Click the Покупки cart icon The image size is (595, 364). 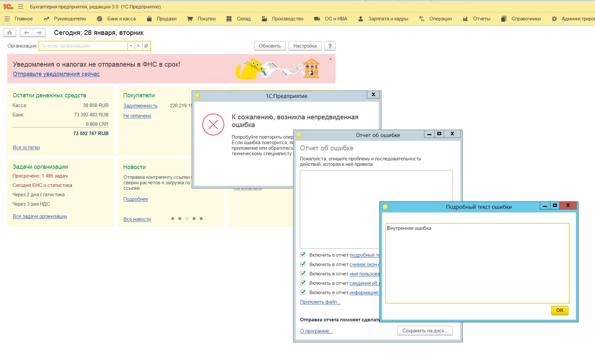coord(190,19)
